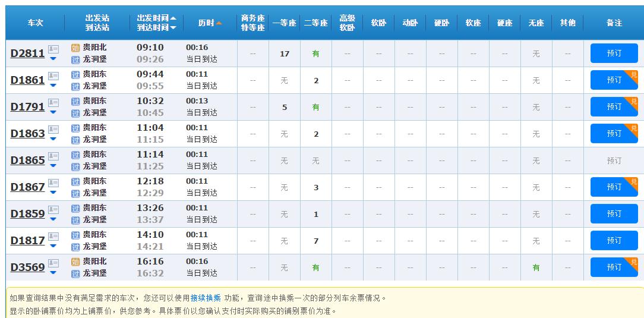Click the blue pass-through icon next to 龙洞堡 for D1791
The image size is (644, 318).
pyautogui.click(x=75, y=113)
